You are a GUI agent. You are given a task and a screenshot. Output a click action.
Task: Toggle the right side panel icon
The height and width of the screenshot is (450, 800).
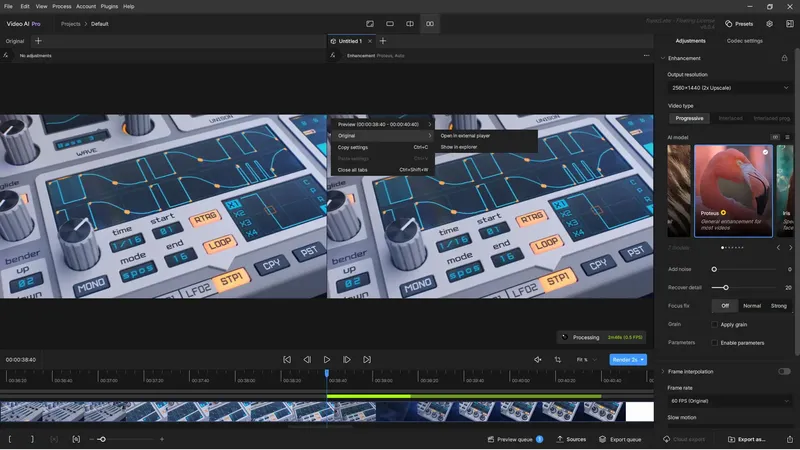tap(789, 24)
